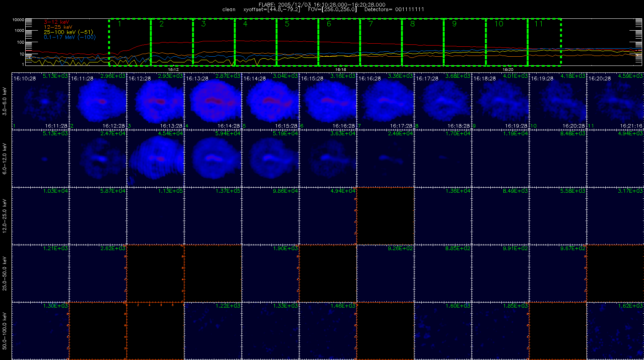Image resolution: width=644 pixels, height=360 pixels.
Task: Open the flare image labeled 2.96E+03
Action: [98, 101]
